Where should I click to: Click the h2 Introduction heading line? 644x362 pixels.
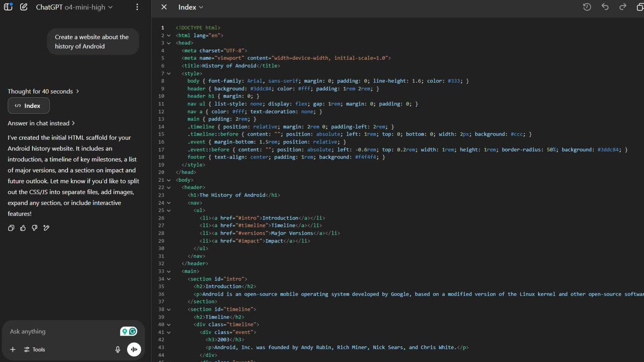[x=225, y=287]
